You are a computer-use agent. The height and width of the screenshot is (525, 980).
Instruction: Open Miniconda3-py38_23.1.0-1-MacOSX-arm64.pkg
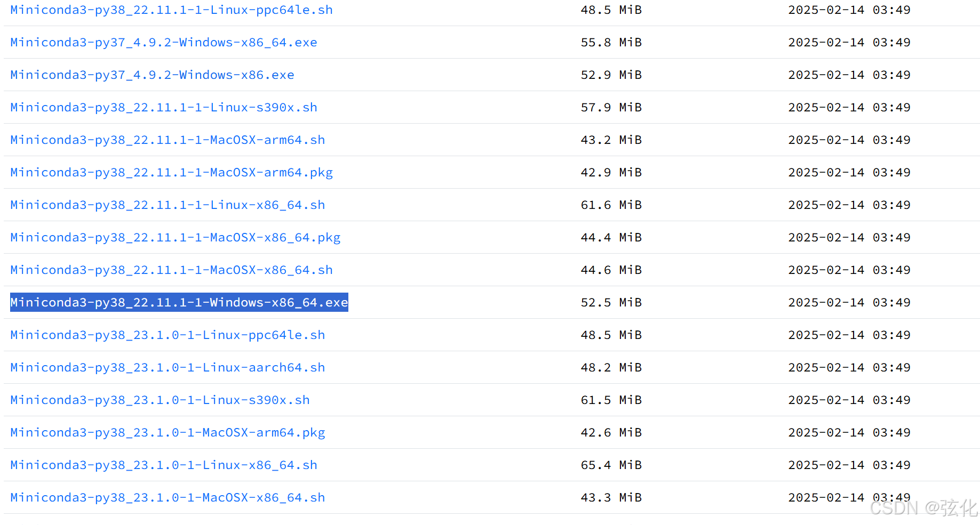(168, 433)
